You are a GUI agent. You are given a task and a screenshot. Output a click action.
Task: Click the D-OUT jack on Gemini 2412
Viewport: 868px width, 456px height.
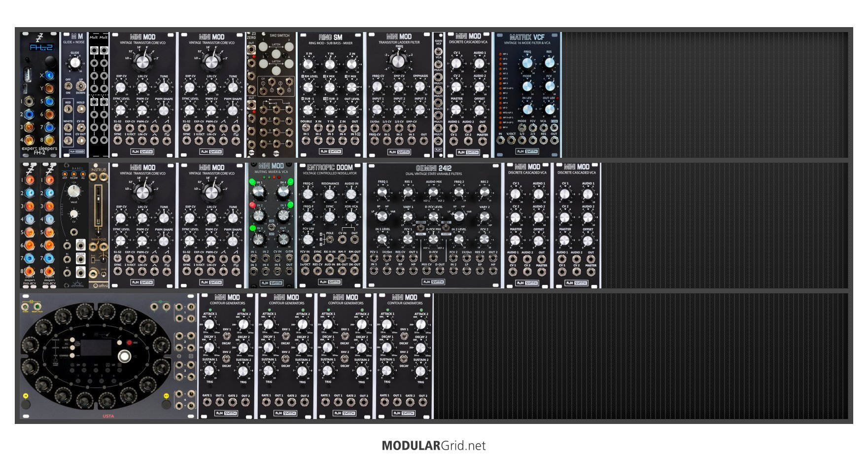click(440, 271)
